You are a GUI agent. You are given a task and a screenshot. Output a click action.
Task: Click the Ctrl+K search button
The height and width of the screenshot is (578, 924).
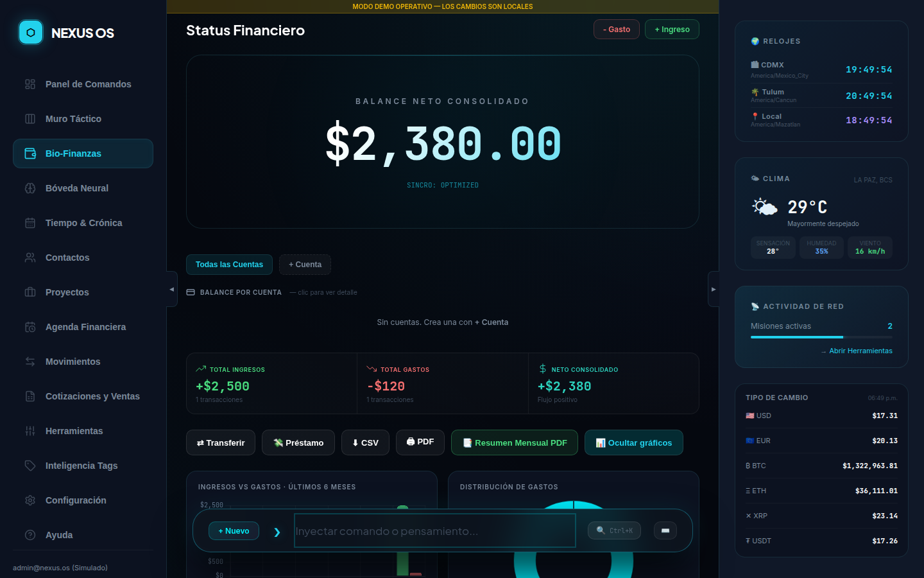614,530
